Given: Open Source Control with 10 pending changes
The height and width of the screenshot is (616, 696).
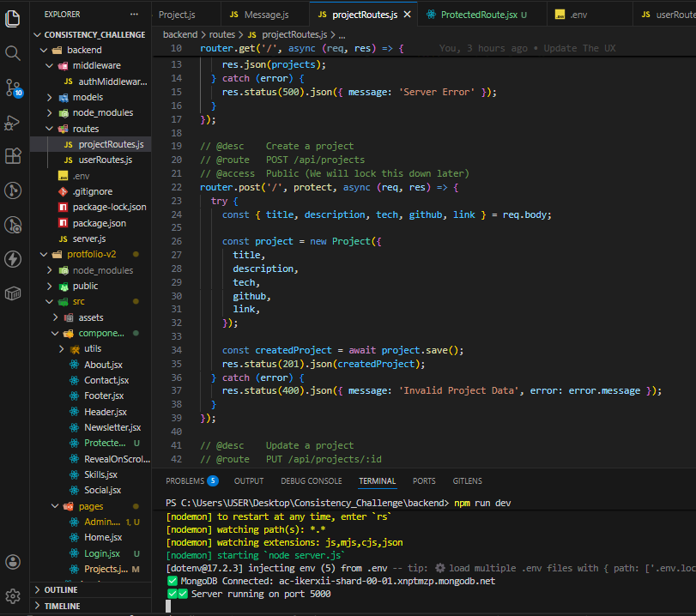Looking at the screenshot, I should pos(13,88).
